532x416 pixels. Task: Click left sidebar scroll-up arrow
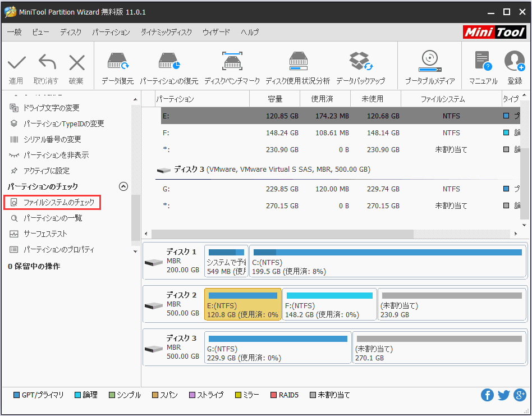coord(135,99)
